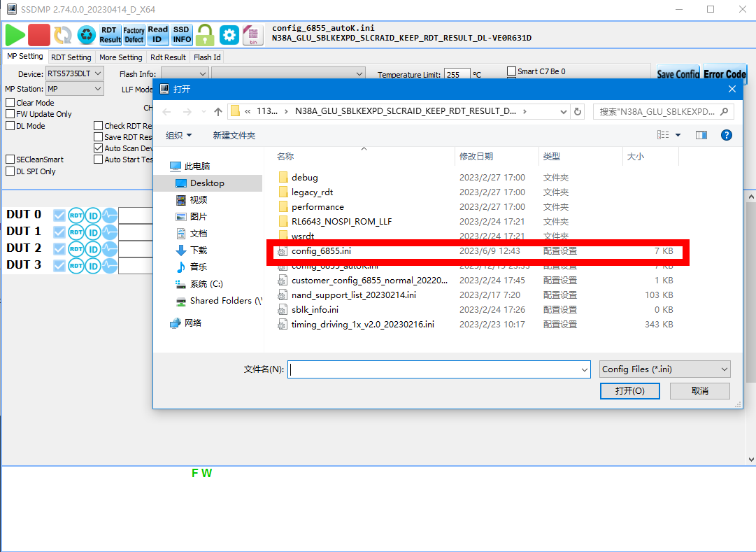Click the green padlock icon
This screenshot has height=552, width=756.
pos(205,34)
